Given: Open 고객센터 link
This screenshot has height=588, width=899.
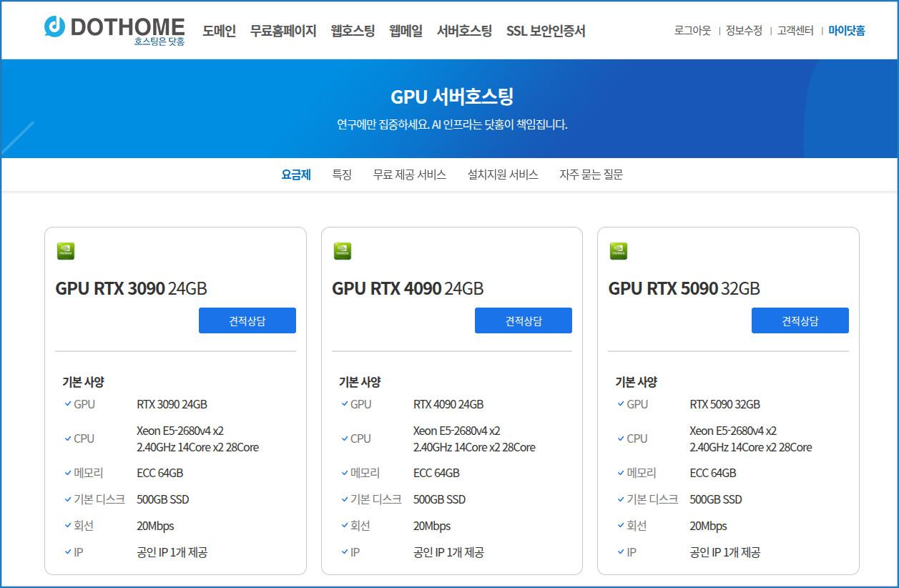Looking at the screenshot, I should (x=795, y=31).
